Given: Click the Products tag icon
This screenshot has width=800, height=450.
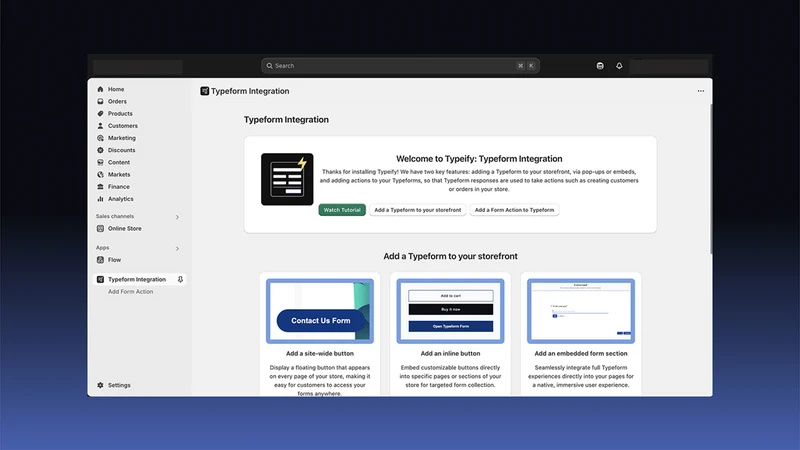Looking at the screenshot, I should 100,113.
